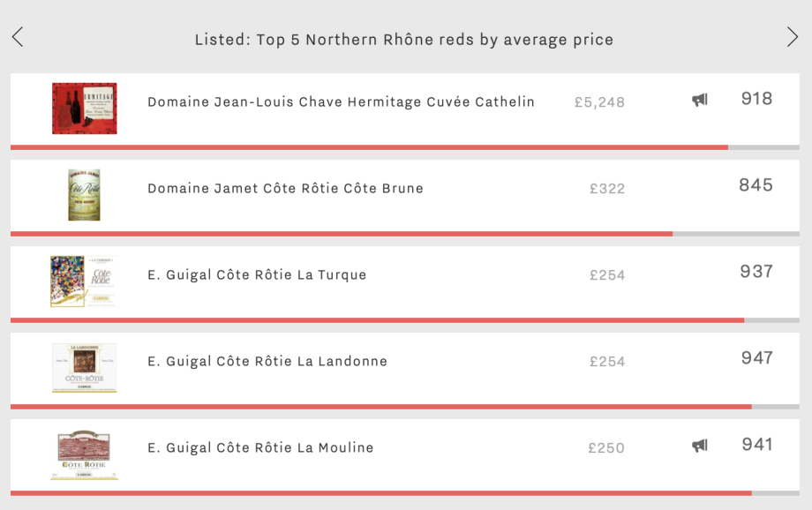Go to previous list with left arrow

[18, 37]
